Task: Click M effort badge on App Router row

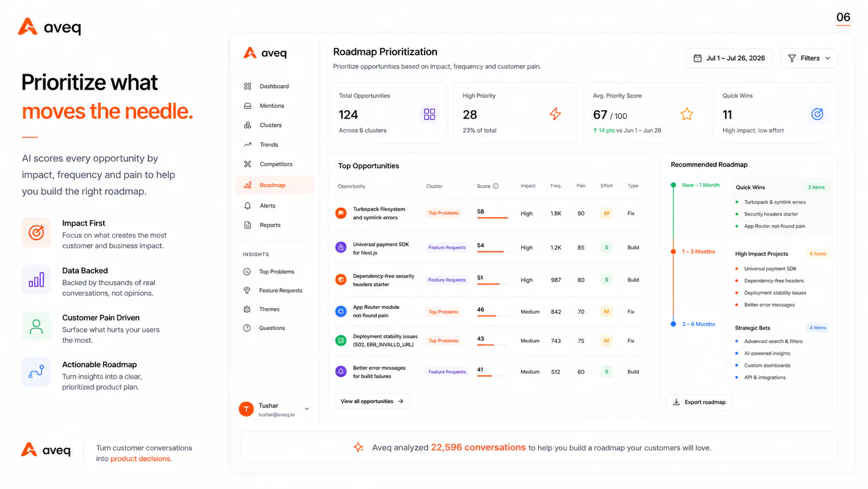Action: tap(606, 312)
